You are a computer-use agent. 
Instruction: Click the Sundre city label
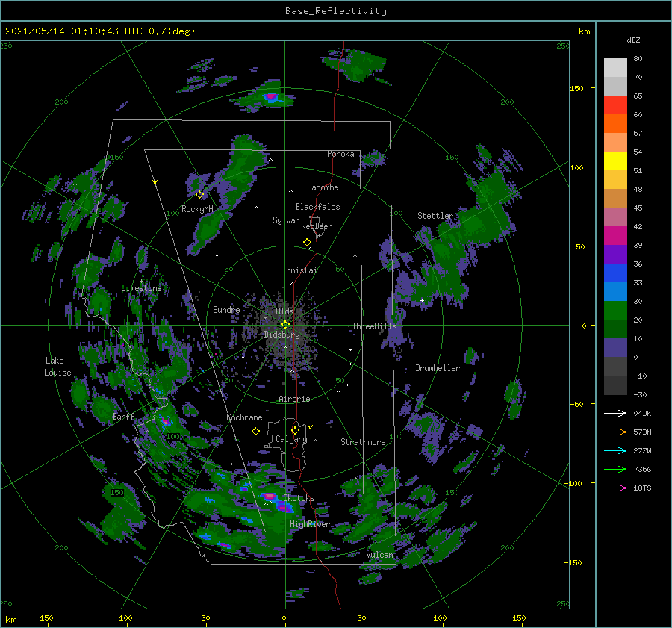click(226, 309)
